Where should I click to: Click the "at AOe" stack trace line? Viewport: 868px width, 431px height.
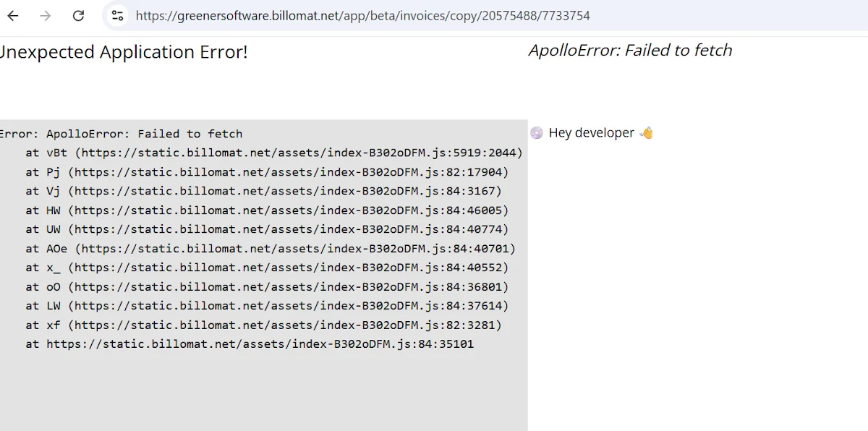(271, 249)
